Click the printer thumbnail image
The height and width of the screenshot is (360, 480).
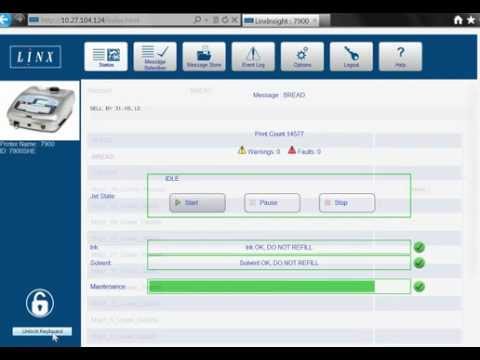click(40, 110)
